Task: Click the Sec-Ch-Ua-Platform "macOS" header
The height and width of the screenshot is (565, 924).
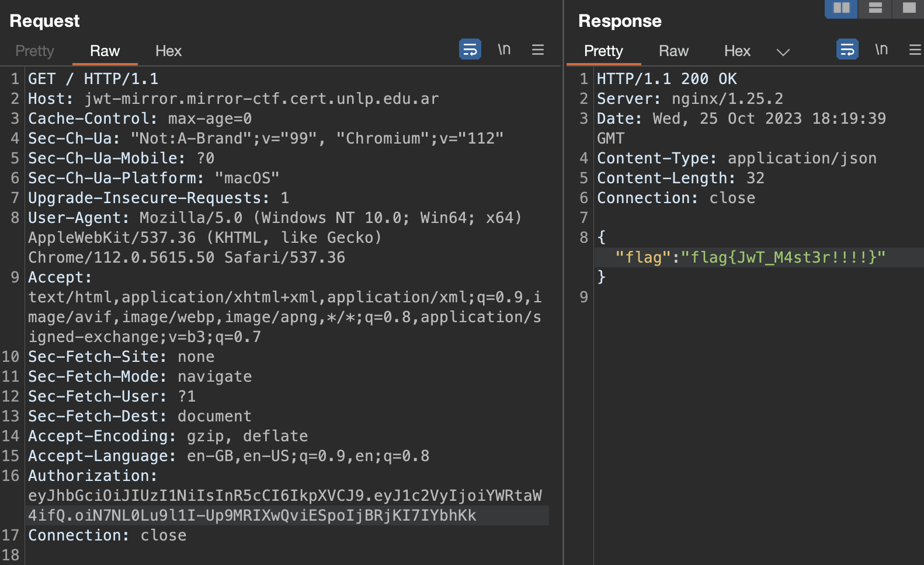Action: click(x=154, y=178)
